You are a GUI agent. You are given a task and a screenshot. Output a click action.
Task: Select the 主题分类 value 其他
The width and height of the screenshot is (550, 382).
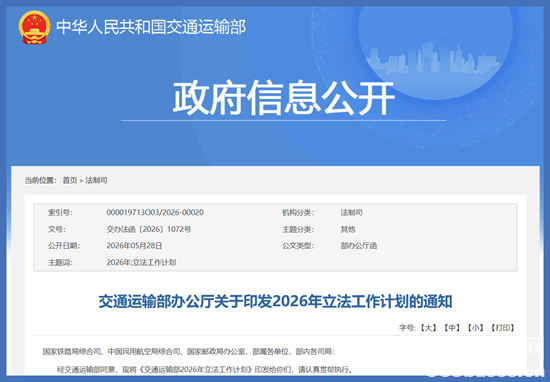348,229
